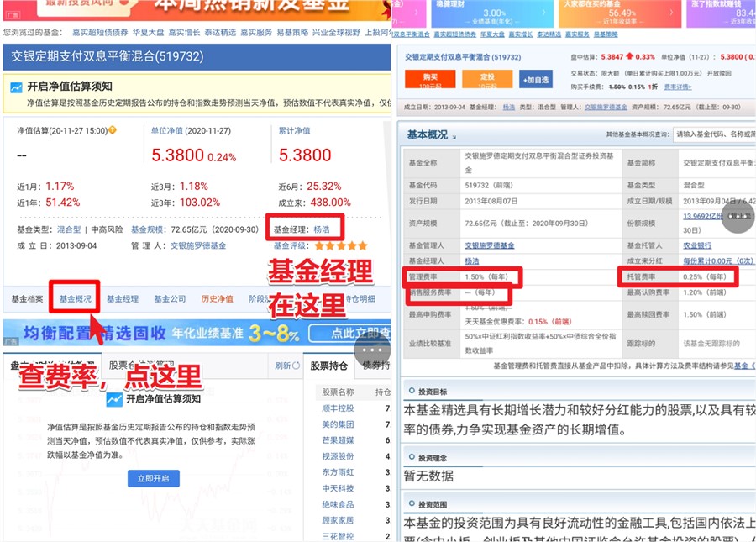This screenshot has width=756, height=542.
Task: Click stock 中天科技 in holdings list
Action: [x=338, y=488]
